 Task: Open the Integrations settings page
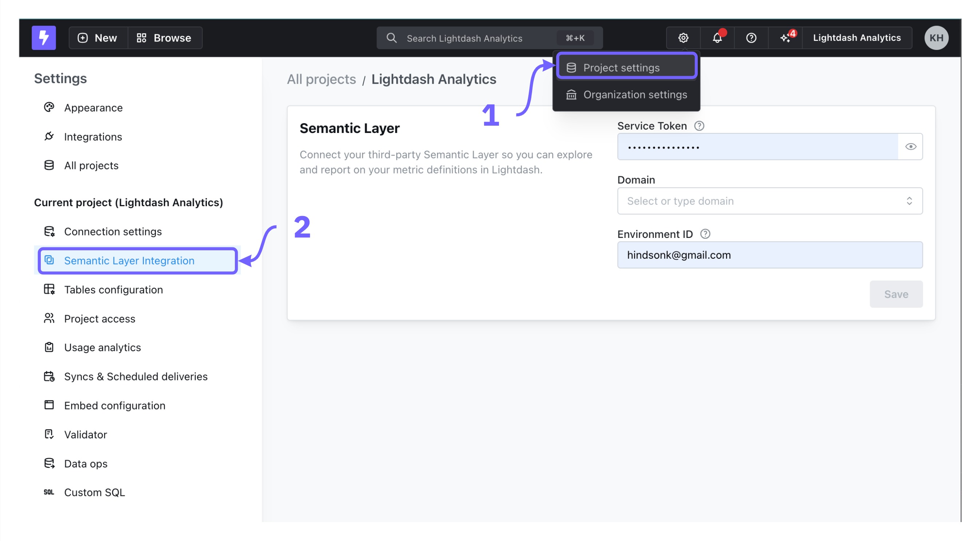(137, 137)
